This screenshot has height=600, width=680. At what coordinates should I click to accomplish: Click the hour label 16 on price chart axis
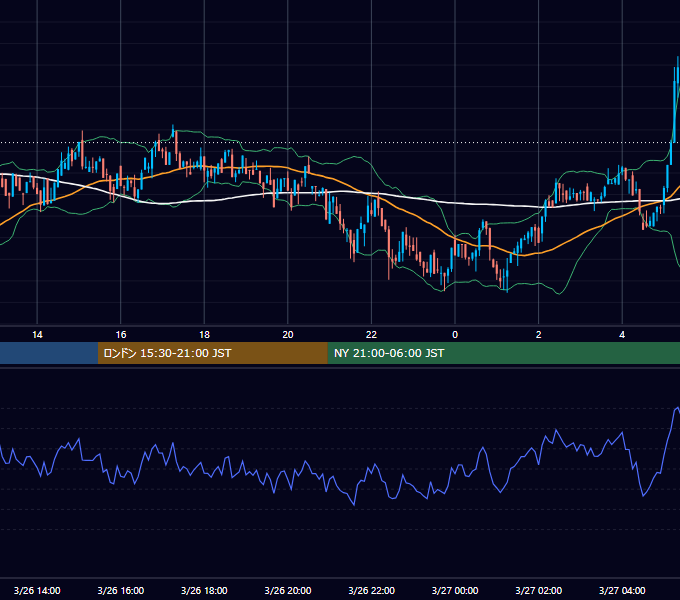point(121,335)
